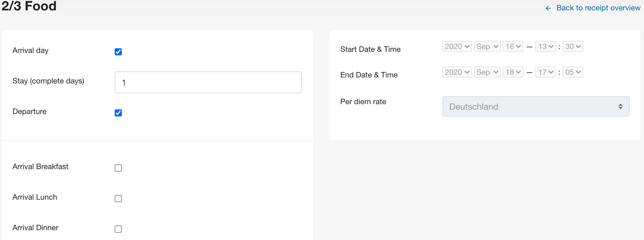Open the Start Time hour 13 dropdown
This screenshot has height=240, width=644.
[546, 46]
